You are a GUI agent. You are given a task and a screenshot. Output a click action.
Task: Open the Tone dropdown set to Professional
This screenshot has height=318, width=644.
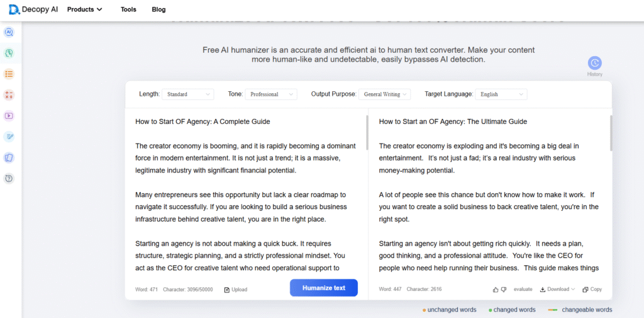[271, 94]
